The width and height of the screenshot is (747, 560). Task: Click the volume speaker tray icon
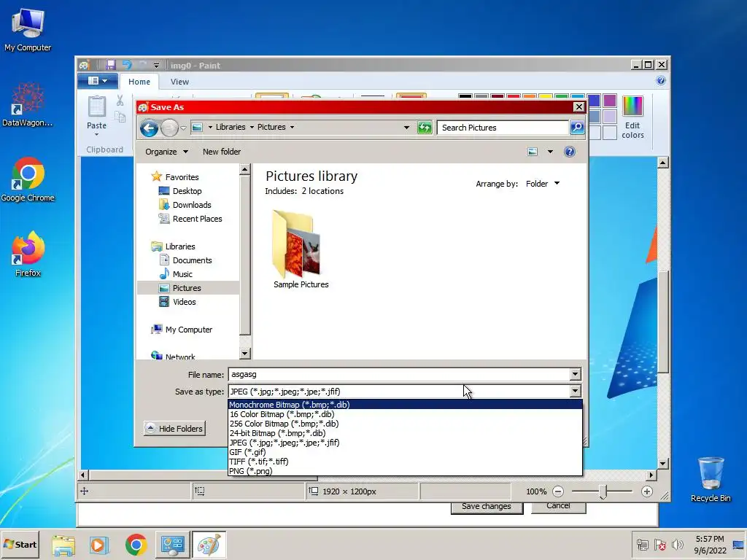(676, 544)
